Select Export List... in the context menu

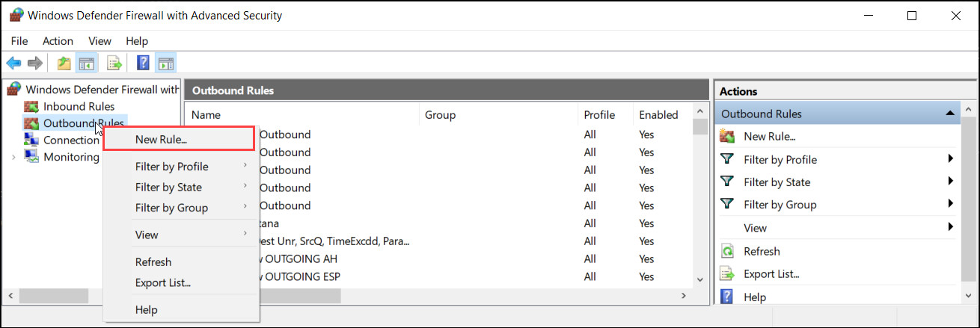click(163, 282)
